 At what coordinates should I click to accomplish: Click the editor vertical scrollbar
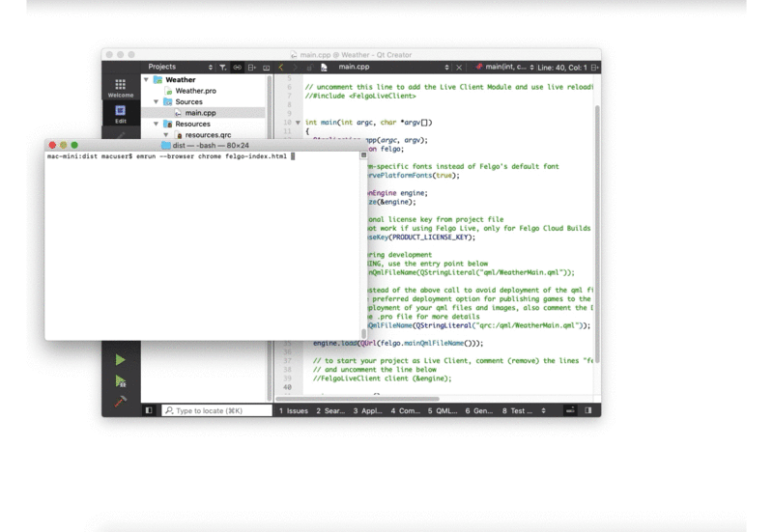[597, 234]
